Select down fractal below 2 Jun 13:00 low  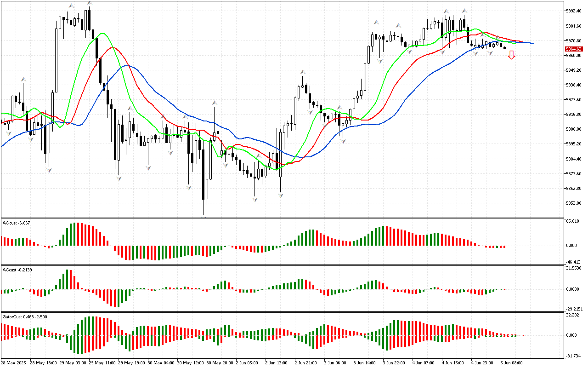coord(280,195)
